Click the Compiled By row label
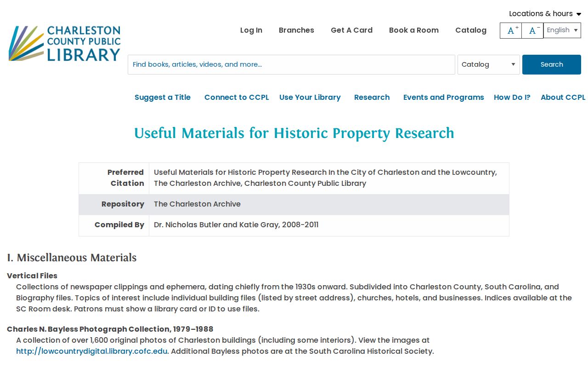 pyautogui.click(x=119, y=225)
